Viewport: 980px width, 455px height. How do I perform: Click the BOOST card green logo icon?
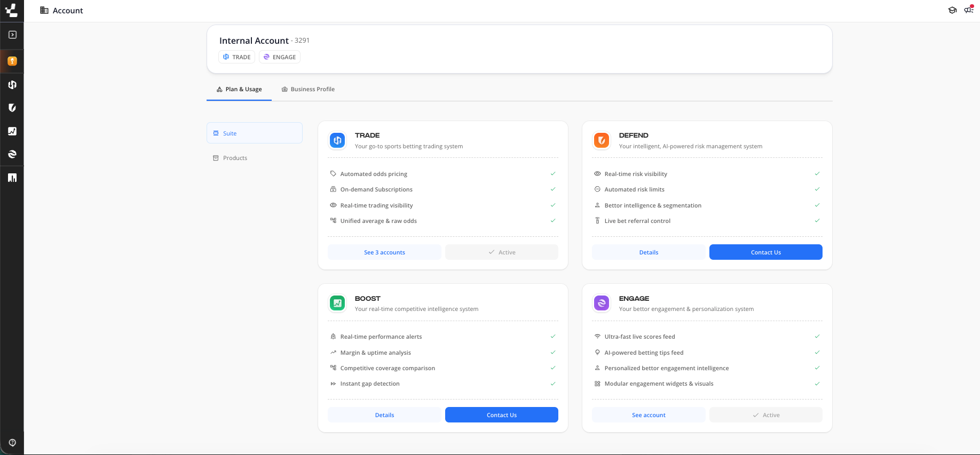point(337,303)
